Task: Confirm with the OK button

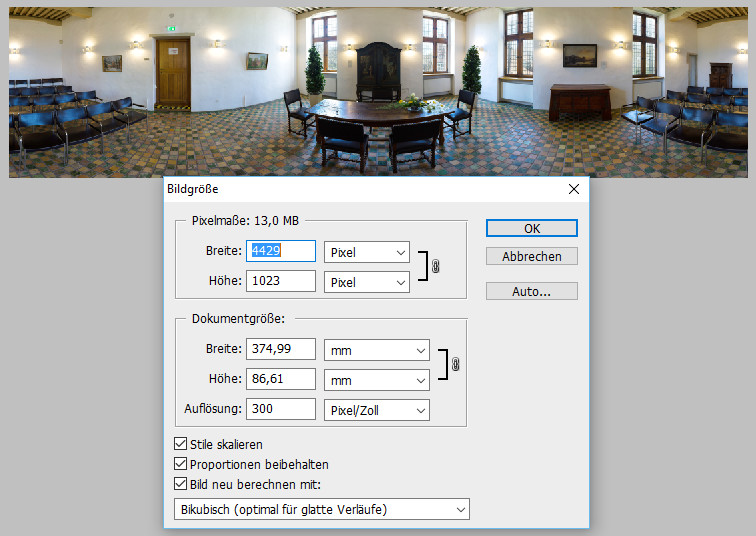Action: [531, 228]
